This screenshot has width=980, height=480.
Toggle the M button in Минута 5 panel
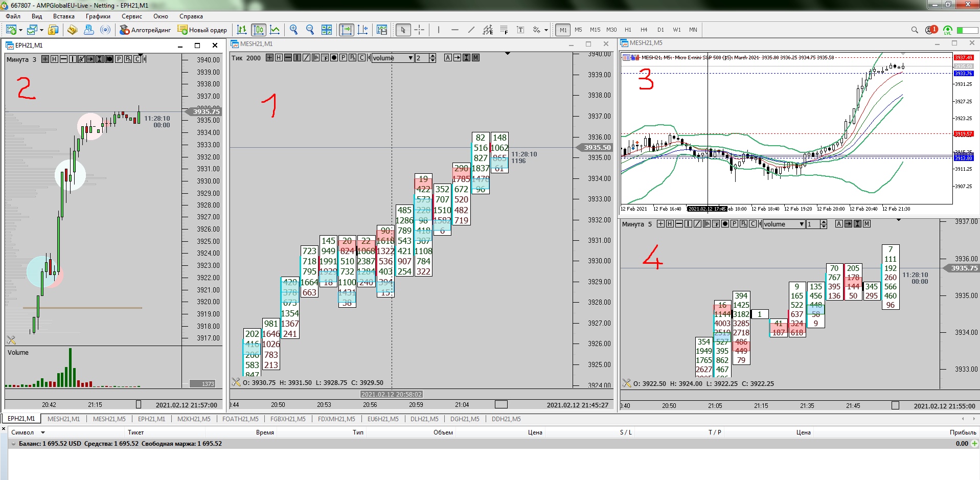(x=867, y=224)
